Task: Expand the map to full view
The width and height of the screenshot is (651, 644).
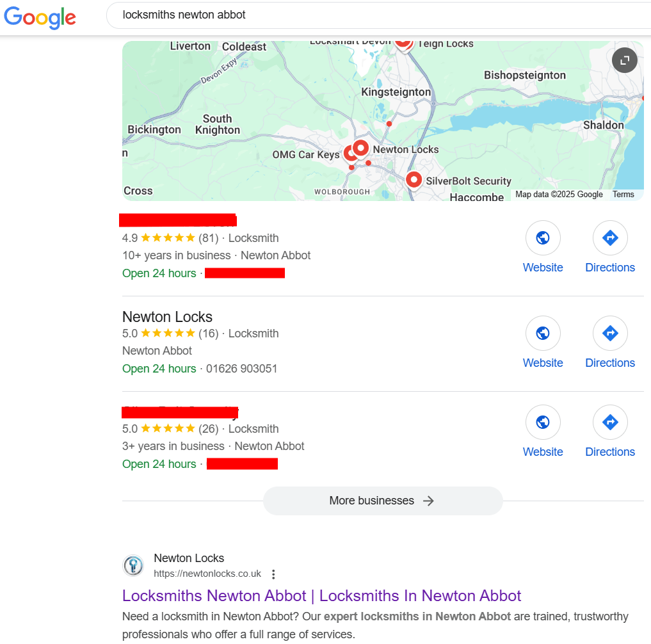Action: [624, 61]
